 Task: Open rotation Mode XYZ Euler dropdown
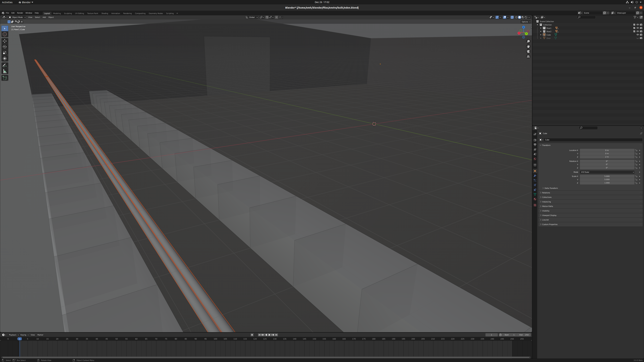tap(607, 172)
